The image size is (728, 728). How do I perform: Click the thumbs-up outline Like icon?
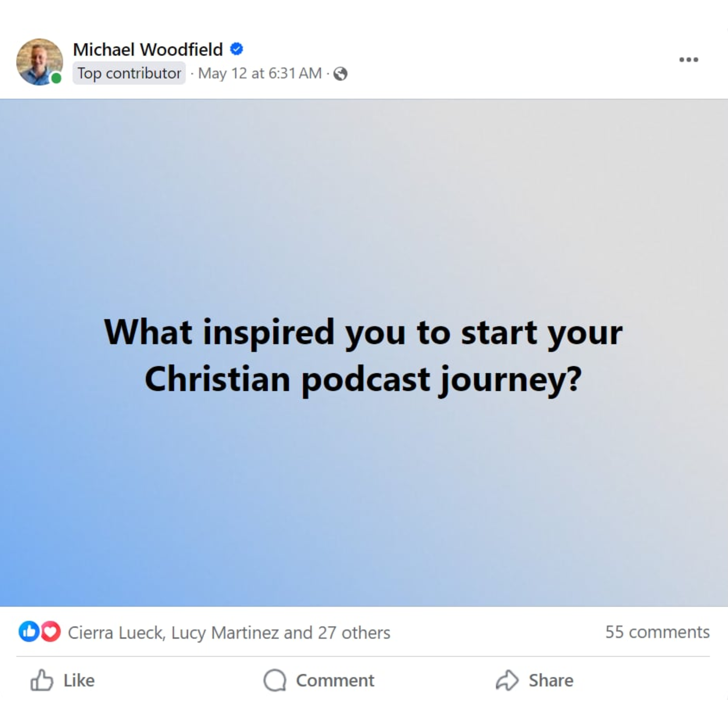pyautogui.click(x=41, y=680)
